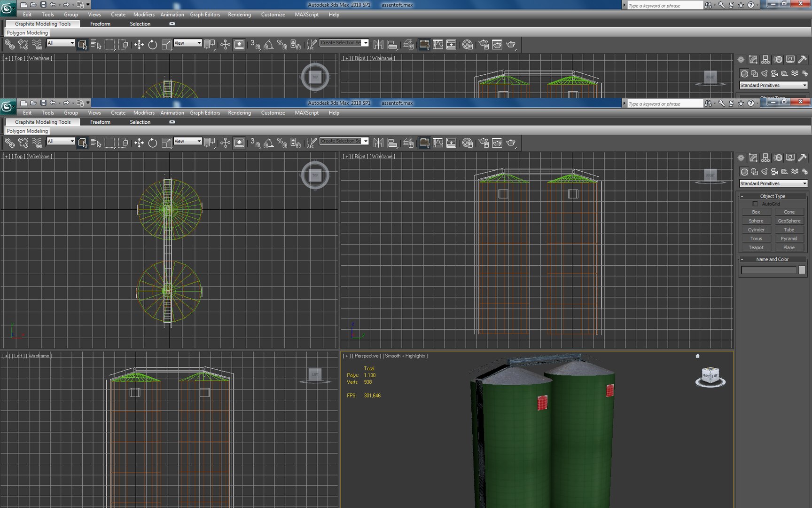Screen dimensions: 812x508
Task: Open Utilities hammer tab in lower command panel
Action: [803, 158]
